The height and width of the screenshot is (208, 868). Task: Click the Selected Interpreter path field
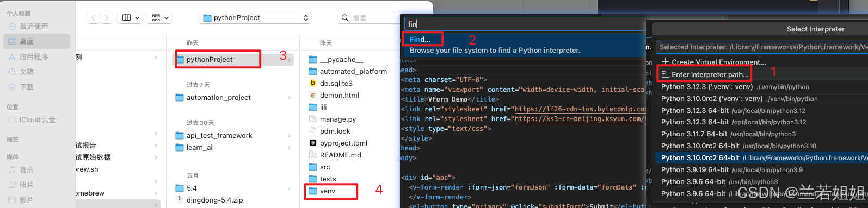tap(762, 47)
